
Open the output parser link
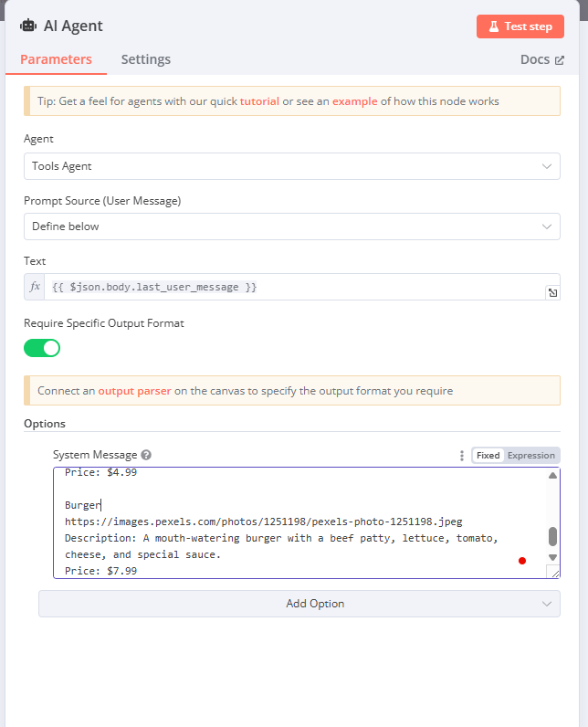tap(134, 391)
